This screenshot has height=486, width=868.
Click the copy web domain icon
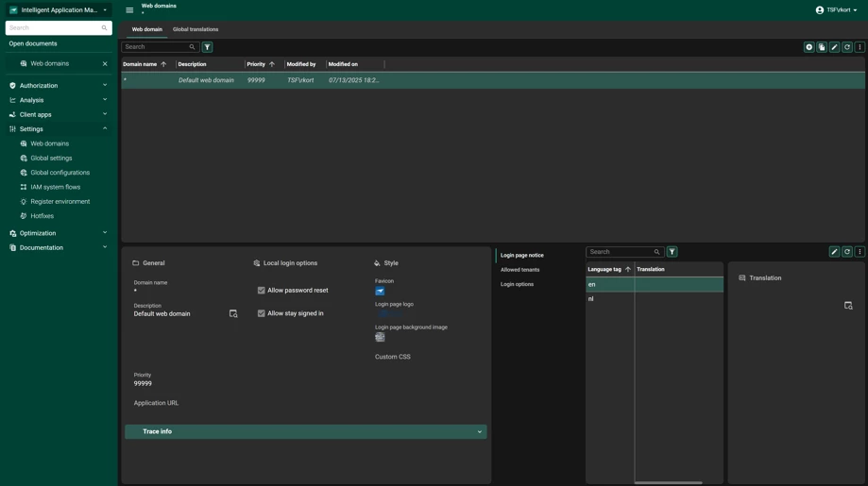pyautogui.click(x=822, y=47)
